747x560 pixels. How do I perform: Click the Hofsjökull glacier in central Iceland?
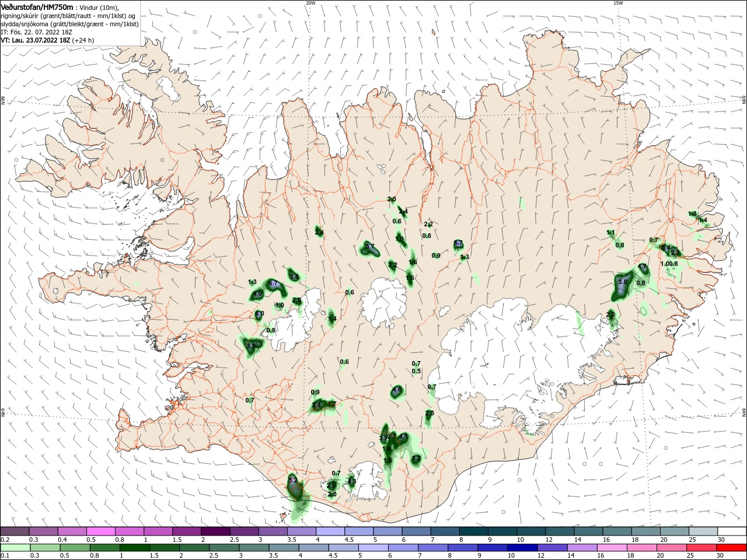[x=384, y=302]
